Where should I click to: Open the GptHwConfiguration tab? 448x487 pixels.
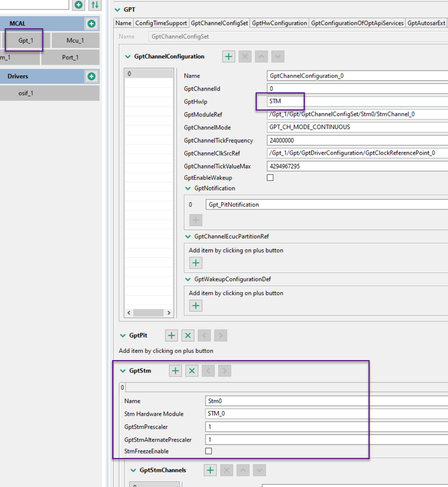pyautogui.click(x=279, y=23)
